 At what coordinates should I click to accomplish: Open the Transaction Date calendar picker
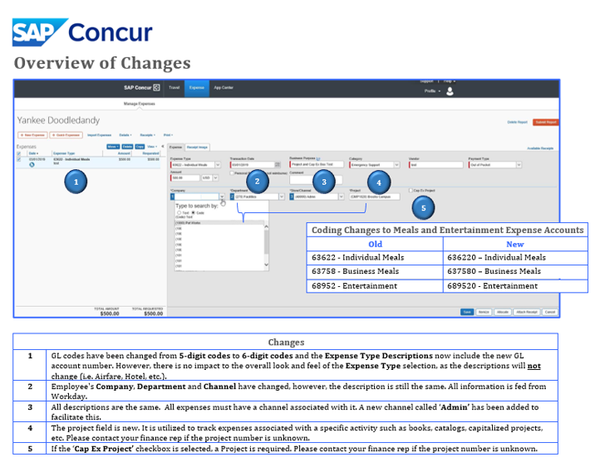279,165
